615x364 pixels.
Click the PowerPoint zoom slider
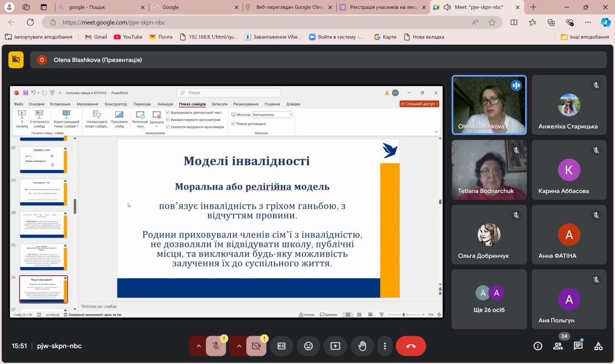pyautogui.click(x=405, y=315)
